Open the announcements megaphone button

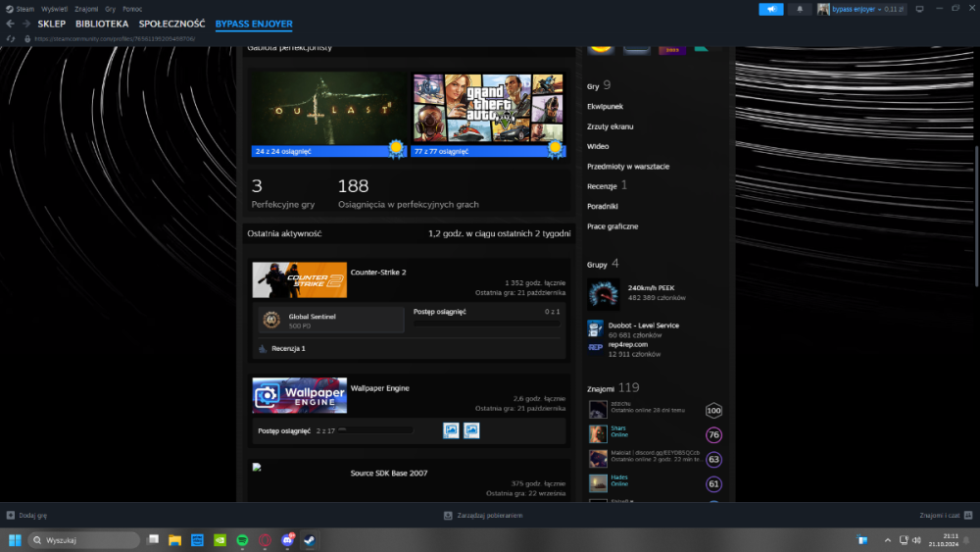[x=770, y=10]
